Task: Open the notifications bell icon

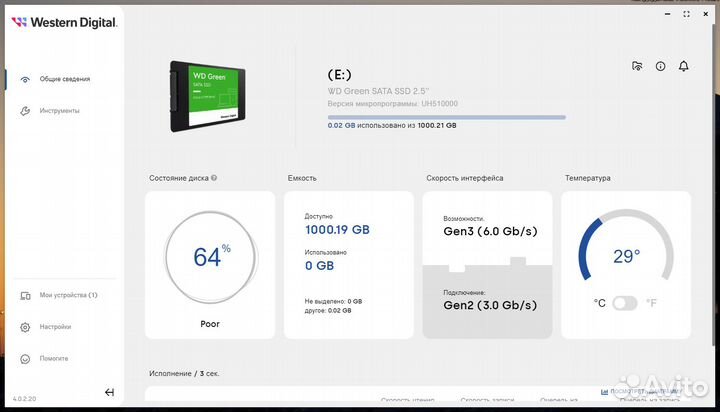Action: 684,66
